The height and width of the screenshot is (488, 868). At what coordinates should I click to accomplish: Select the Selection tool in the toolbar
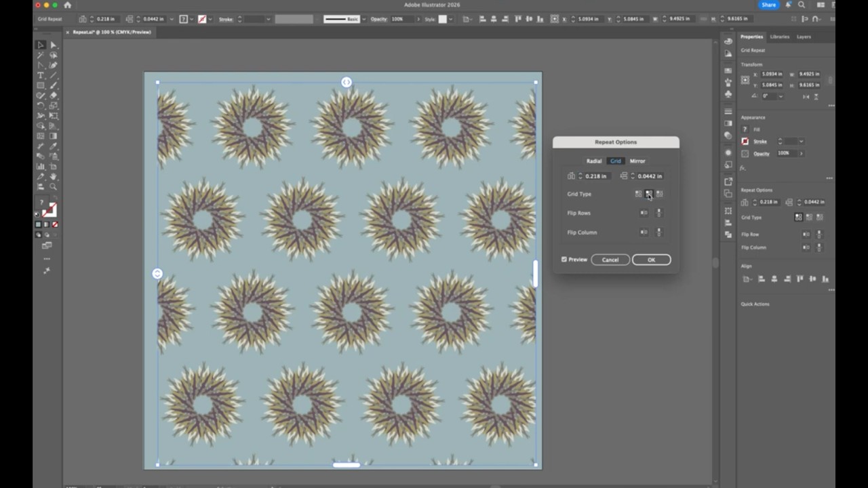click(40, 45)
